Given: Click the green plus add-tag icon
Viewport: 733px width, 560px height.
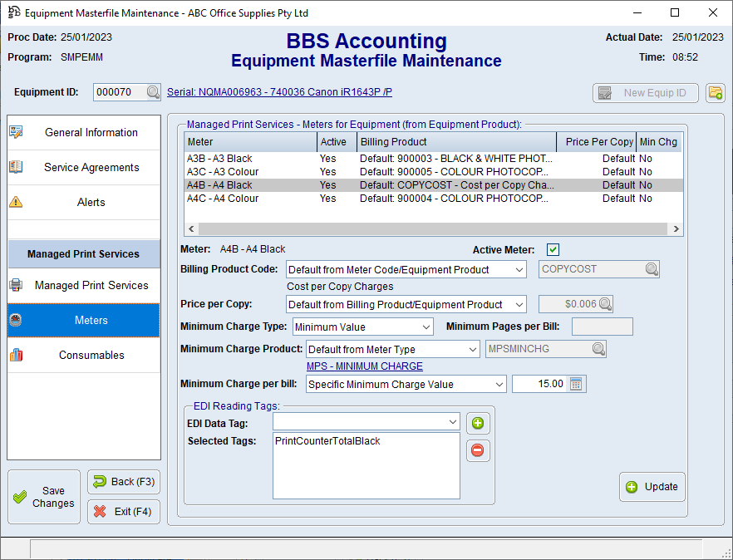Looking at the screenshot, I should pyautogui.click(x=478, y=424).
